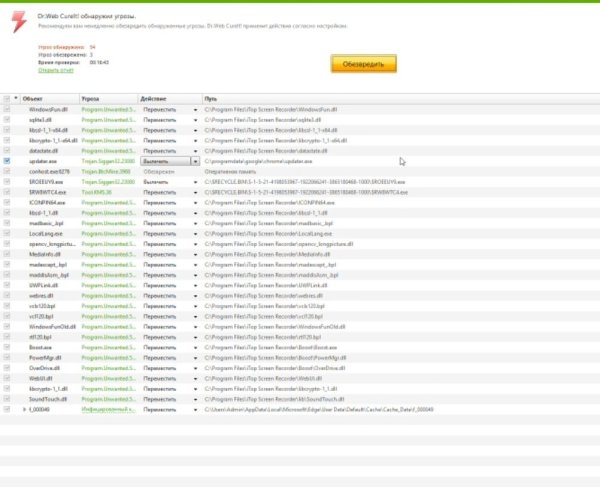The width and height of the screenshot is (600, 493).
Task: Open action dropdown arrow for $RWBWTC4.exe
Action: [196, 193]
